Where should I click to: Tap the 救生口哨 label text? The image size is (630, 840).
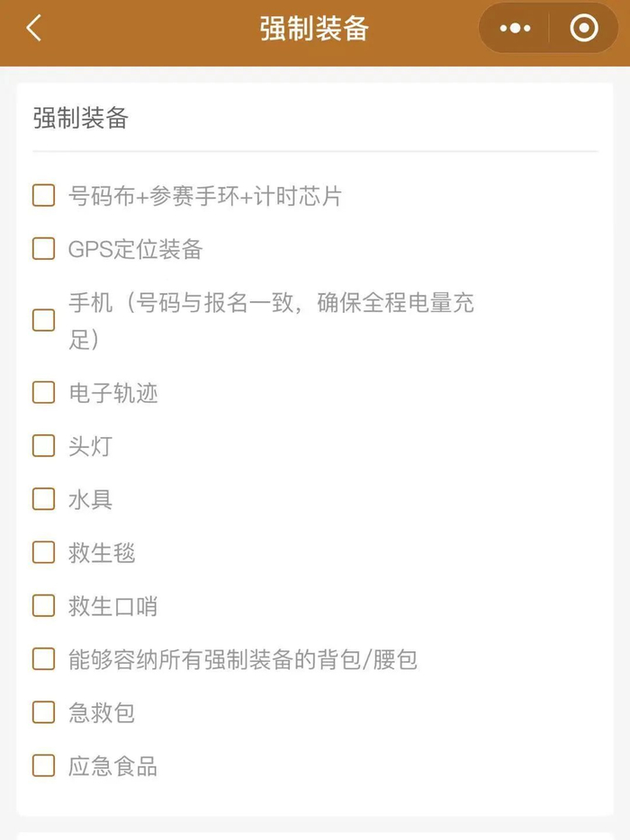click(113, 605)
